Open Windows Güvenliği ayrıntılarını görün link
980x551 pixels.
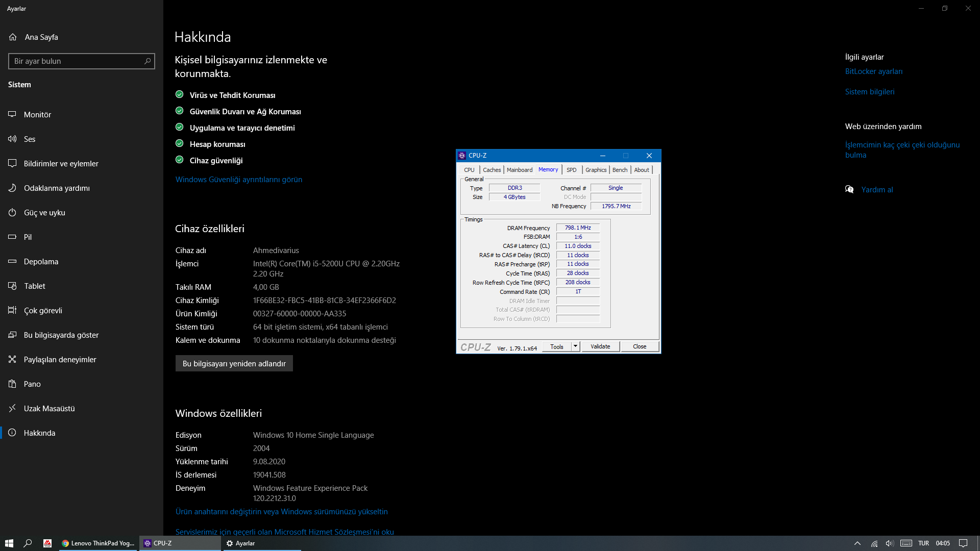pos(238,180)
